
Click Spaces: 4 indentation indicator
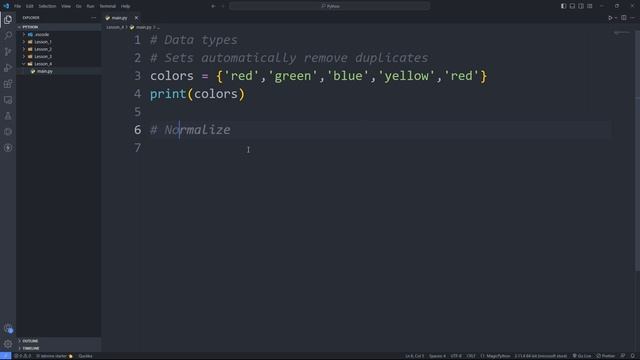(437, 356)
